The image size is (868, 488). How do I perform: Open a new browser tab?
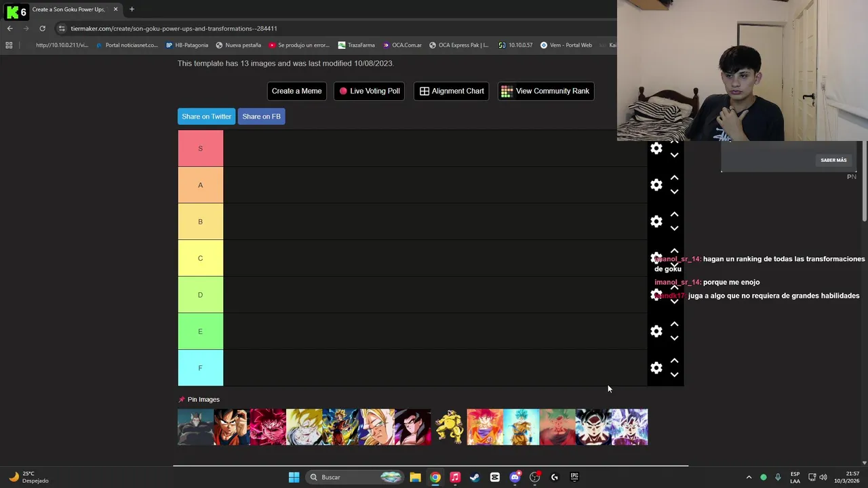[x=132, y=9]
